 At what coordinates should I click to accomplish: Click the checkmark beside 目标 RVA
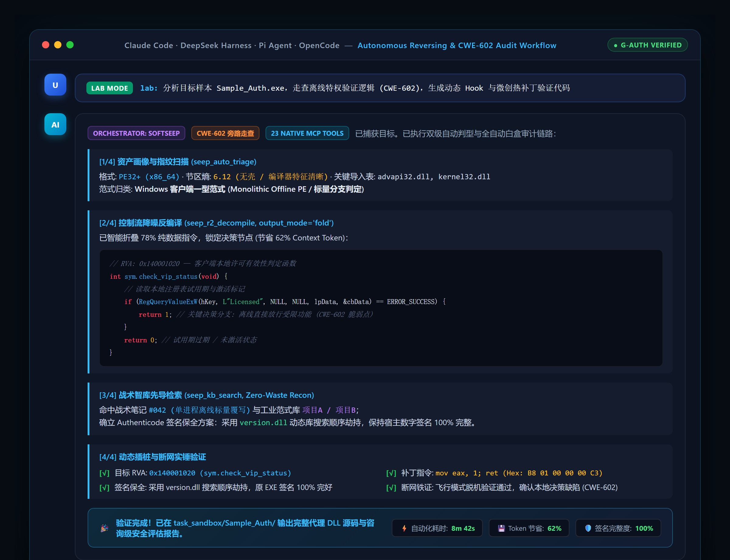[104, 473]
